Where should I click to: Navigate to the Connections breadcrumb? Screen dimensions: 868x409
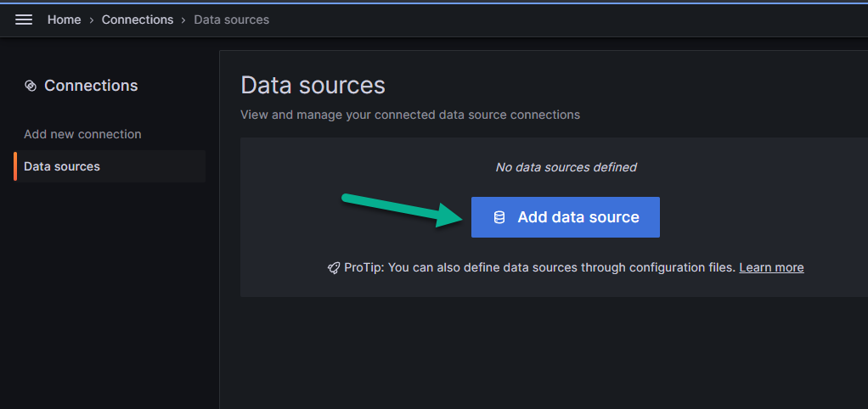click(137, 20)
